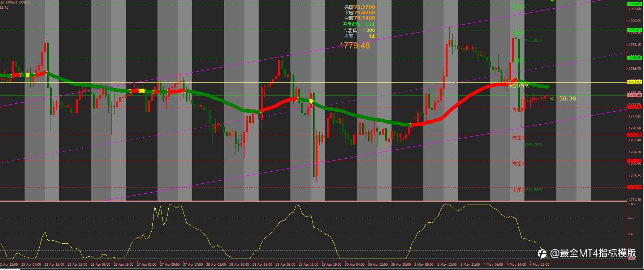This screenshot has height=270, width=644.
Task: Click the red 1754.69 support price tag
Action: [635, 187]
